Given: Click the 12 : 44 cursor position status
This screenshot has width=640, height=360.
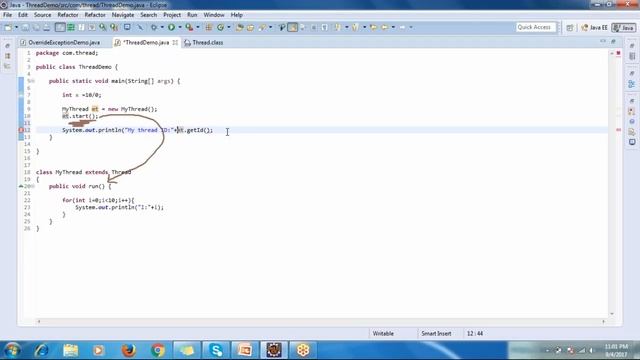Looking at the screenshot, I should 475,333.
